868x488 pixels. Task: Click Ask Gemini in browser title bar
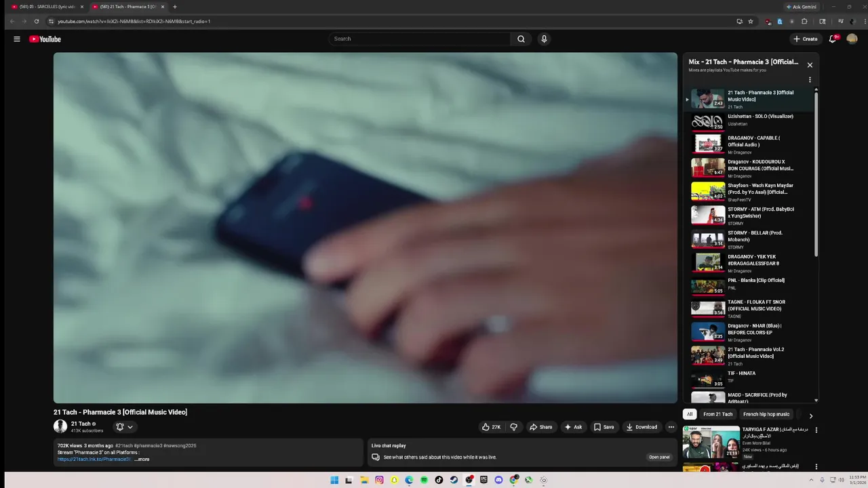point(801,7)
